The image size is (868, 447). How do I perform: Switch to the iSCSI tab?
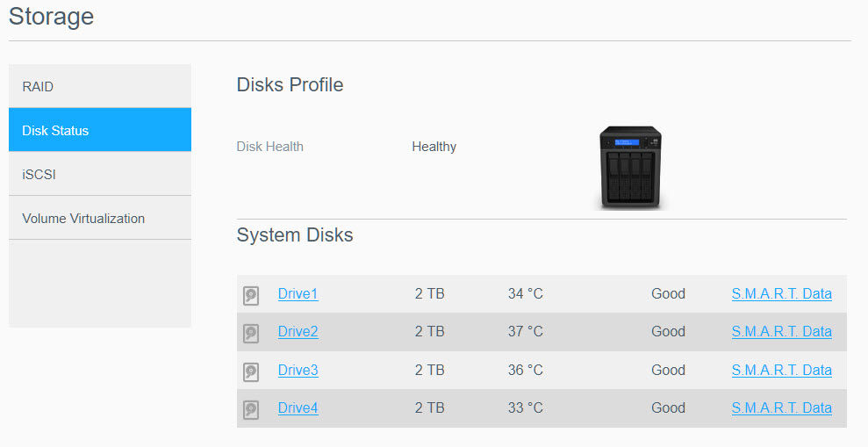[x=100, y=175]
